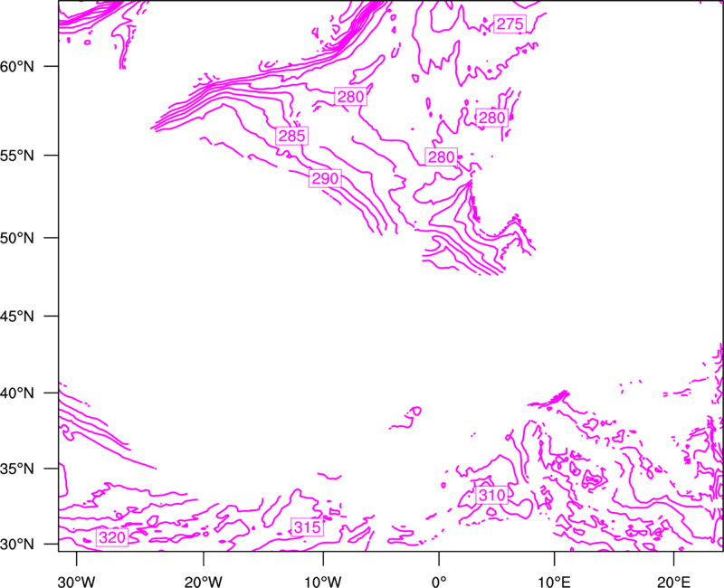
Task: Click the 10°E longitude axis label
Action: click(554, 582)
